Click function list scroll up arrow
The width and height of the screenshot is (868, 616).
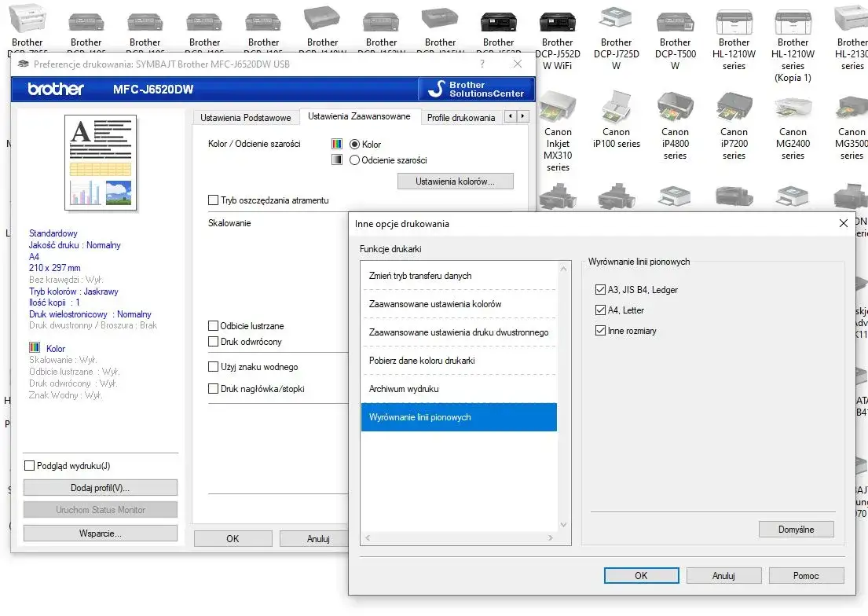pyautogui.click(x=563, y=269)
